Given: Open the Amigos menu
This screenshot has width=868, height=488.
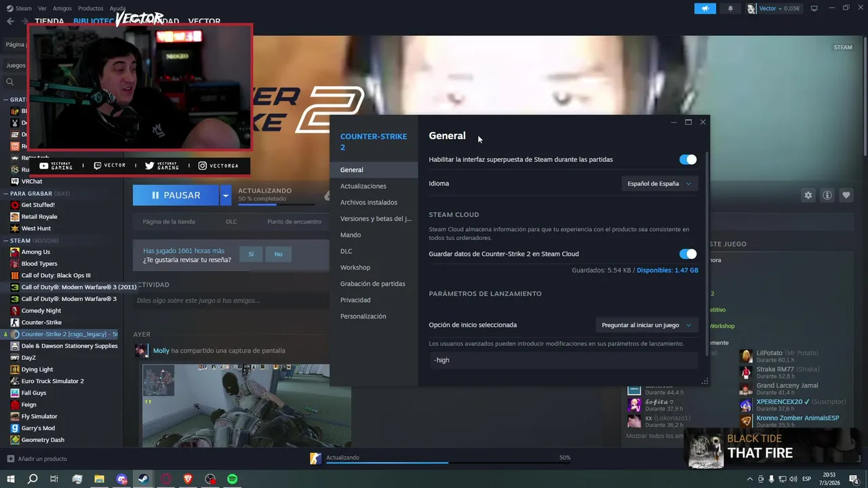Looking at the screenshot, I should click(62, 8).
